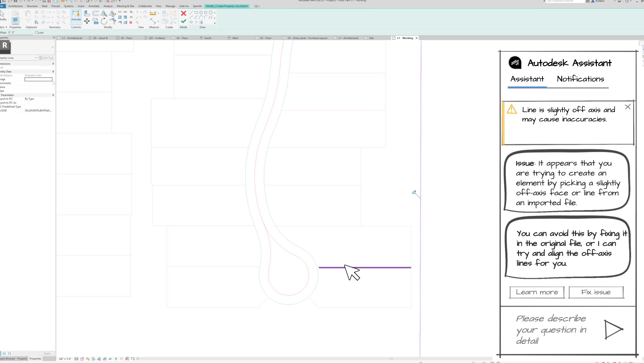Open the view scale 1/8" = 1'-0" selector
Image resolution: width=644 pixels, height=363 pixels.
(65, 359)
